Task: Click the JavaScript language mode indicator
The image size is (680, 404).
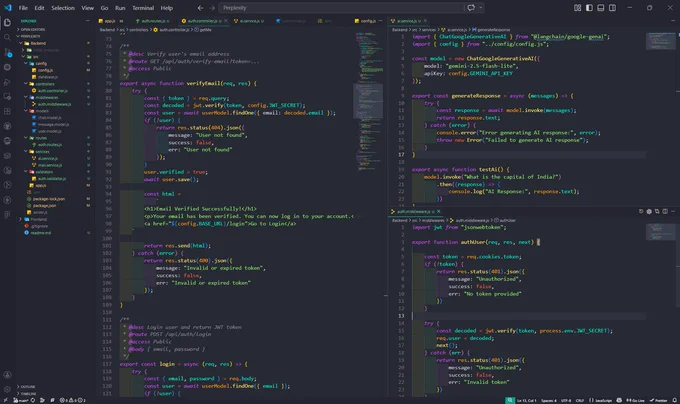Action: tap(600, 400)
